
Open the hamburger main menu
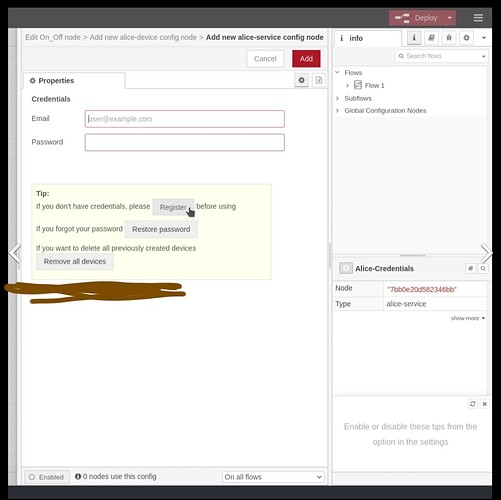[x=478, y=18]
